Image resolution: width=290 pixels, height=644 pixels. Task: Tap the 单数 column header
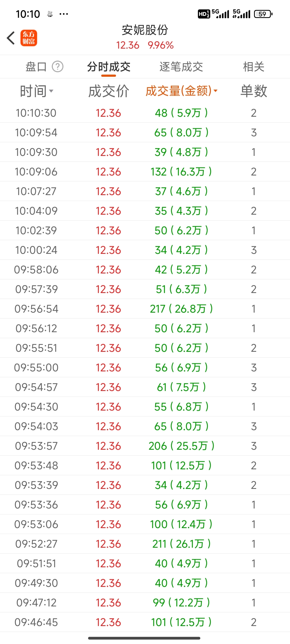tap(253, 91)
